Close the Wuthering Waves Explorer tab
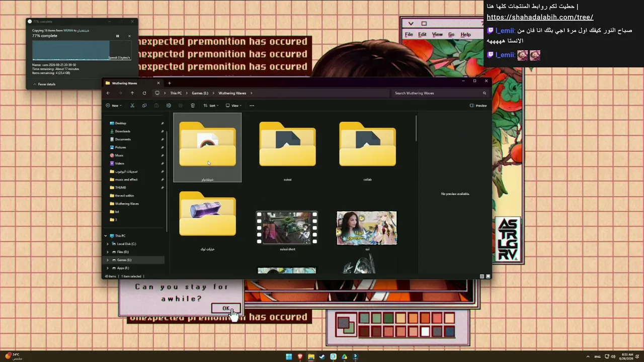The image size is (644, 362). pyautogui.click(x=158, y=83)
